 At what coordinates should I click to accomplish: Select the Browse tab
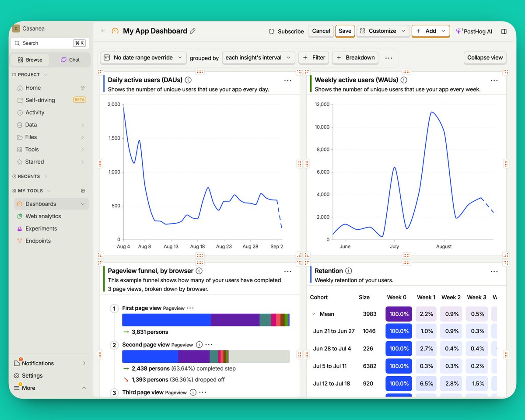pyautogui.click(x=30, y=60)
